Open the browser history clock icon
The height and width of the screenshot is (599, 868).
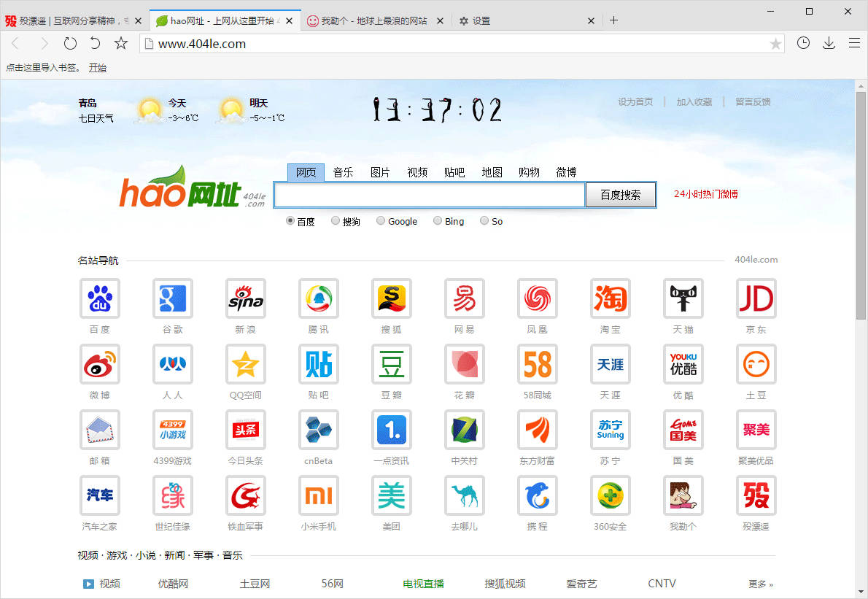[x=803, y=43]
